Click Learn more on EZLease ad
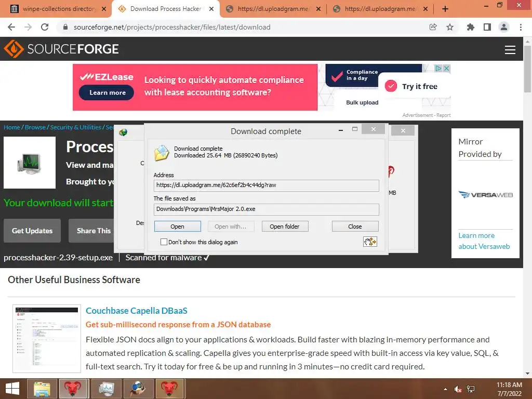 [x=107, y=92]
